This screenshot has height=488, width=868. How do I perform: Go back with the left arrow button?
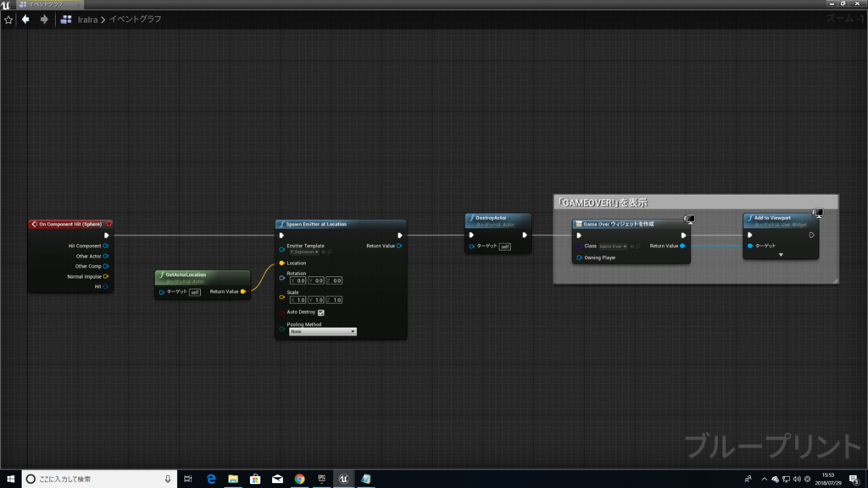tap(25, 19)
